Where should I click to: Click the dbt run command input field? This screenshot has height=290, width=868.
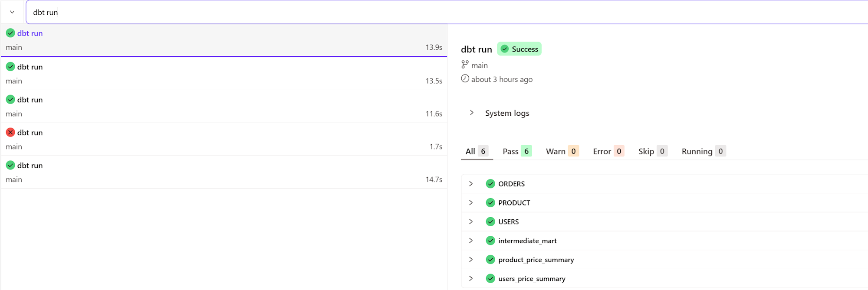[447, 12]
